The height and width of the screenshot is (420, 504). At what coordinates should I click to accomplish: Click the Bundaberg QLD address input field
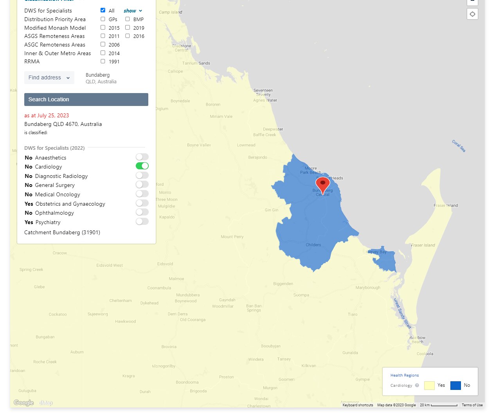pyautogui.click(x=101, y=78)
